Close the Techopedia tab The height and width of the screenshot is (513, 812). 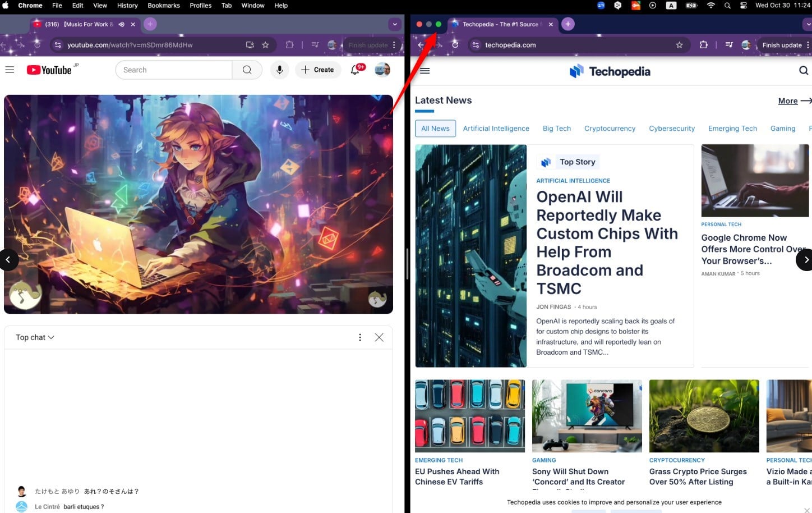(551, 24)
